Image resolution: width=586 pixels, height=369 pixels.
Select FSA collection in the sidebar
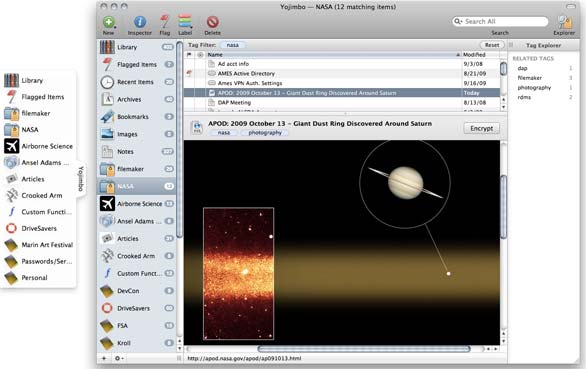coord(137,326)
